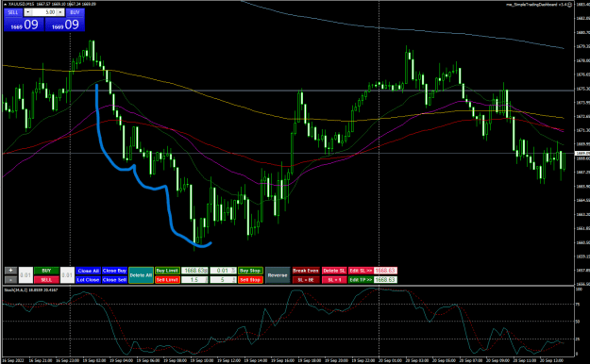This screenshot has width=590, height=364.
Task: Click the smiley icon next to SimpleTradingDashboard
Action: [569, 4]
